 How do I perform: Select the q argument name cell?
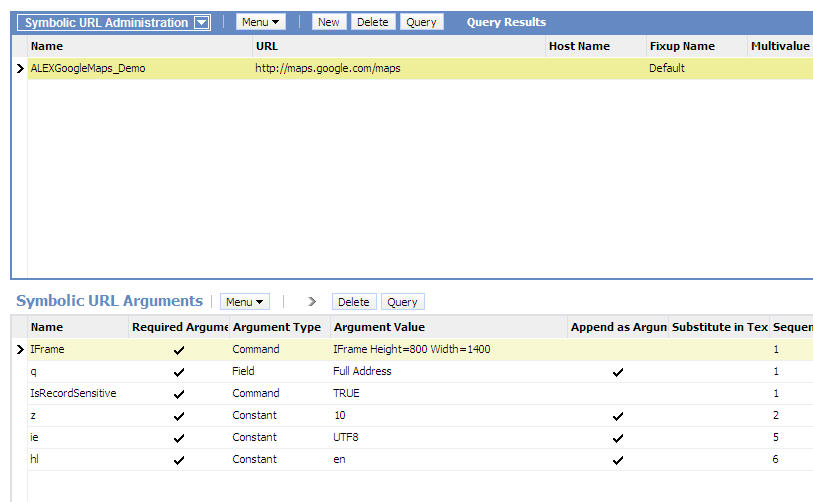[x=78, y=371]
